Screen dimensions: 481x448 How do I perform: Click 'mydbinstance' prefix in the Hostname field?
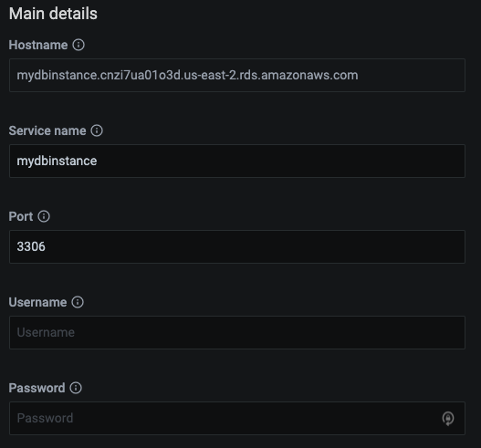58,76
